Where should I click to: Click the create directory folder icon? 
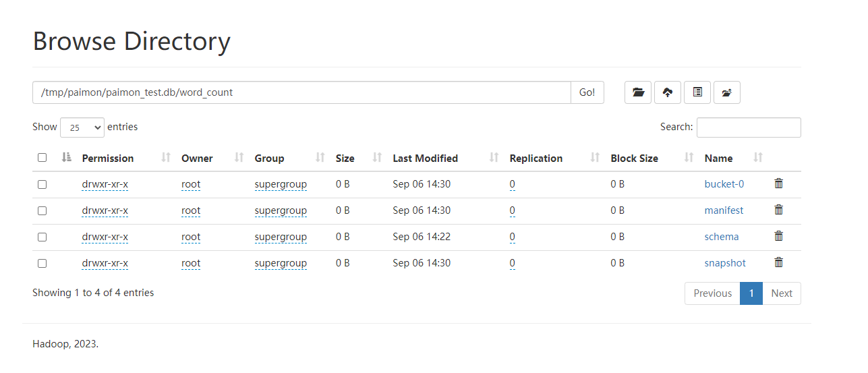click(x=637, y=92)
